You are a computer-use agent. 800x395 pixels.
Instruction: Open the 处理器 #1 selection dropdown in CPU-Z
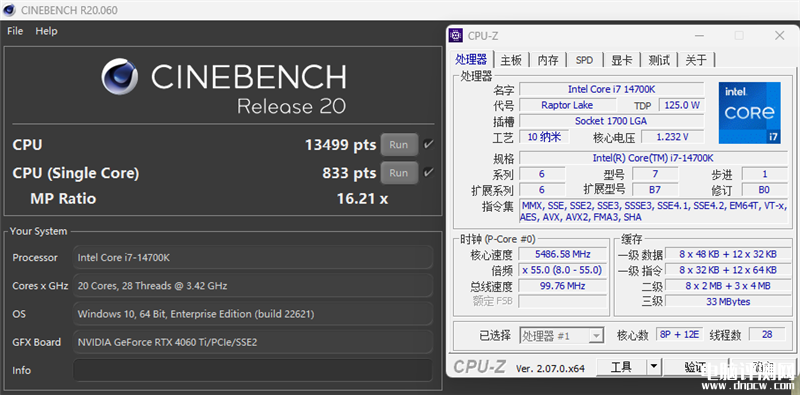[562, 336]
